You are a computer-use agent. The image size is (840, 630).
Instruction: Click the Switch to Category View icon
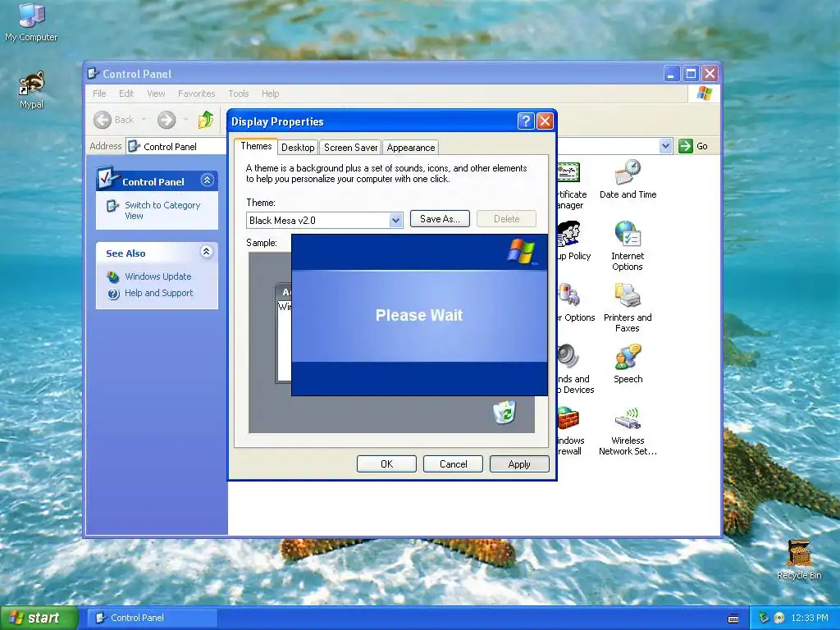(112, 206)
